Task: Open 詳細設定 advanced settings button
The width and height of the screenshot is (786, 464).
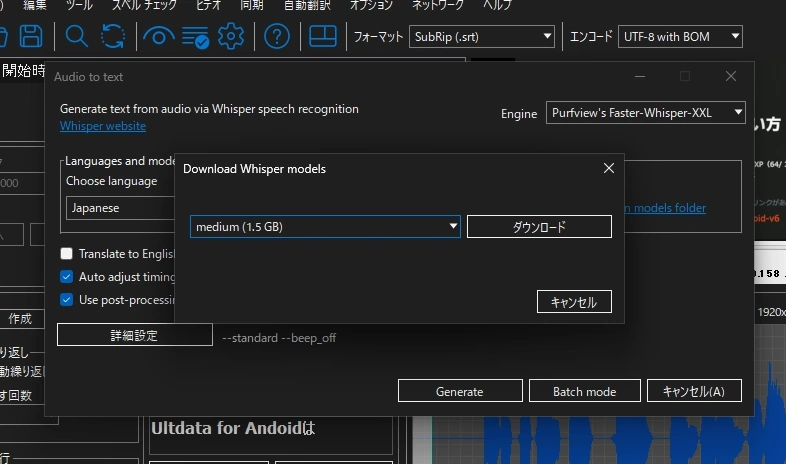Action: pyautogui.click(x=134, y=335)
